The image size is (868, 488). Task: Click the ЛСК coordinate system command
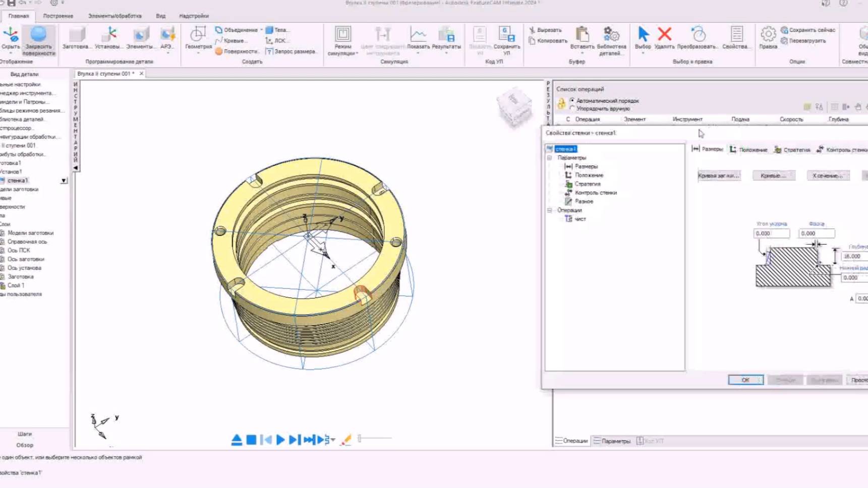[276, 40]
